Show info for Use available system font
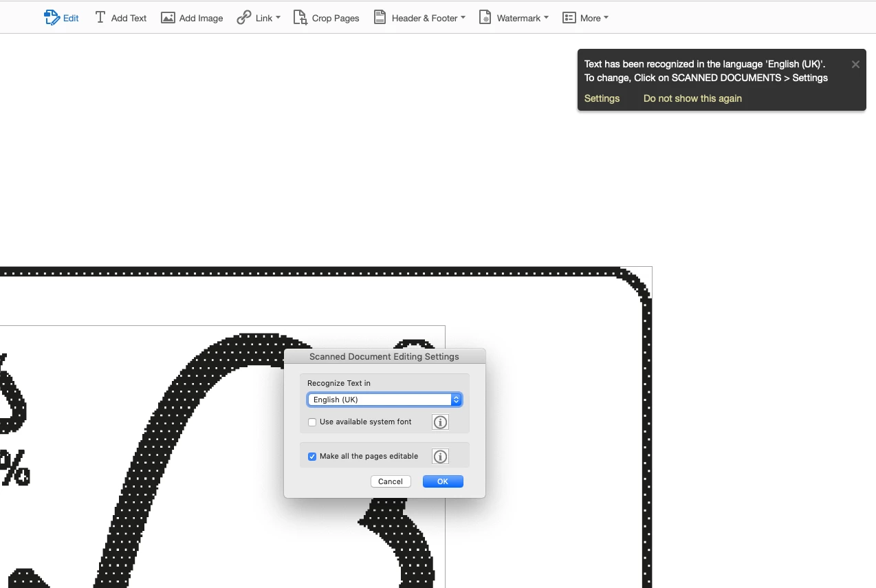Screen dimensions: 876x588 tap(440, 422)
